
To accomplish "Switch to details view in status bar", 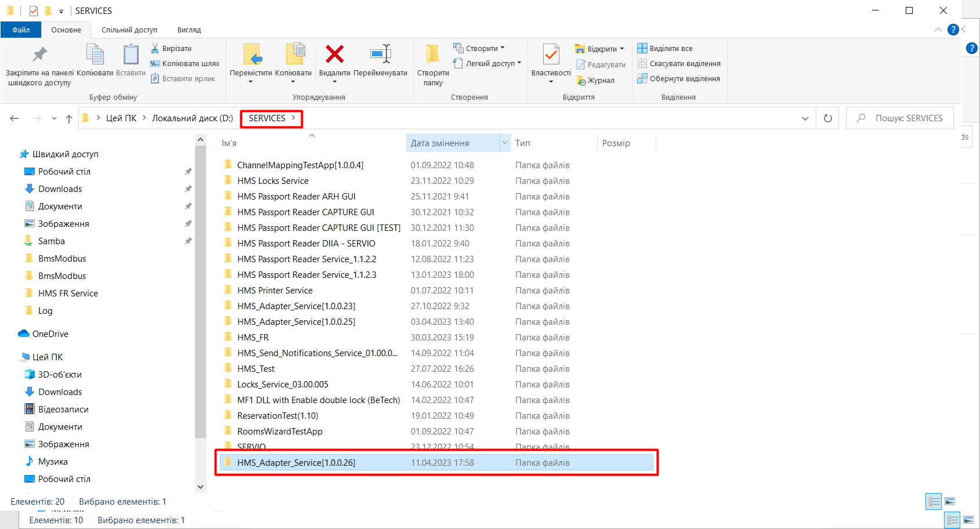I will (934, 501).
